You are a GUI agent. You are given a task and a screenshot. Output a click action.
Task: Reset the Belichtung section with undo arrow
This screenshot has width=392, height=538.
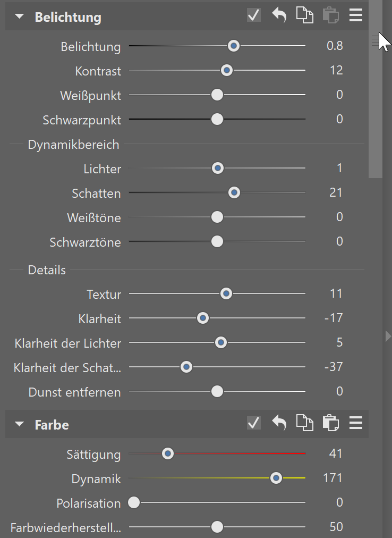click(279, 16)
